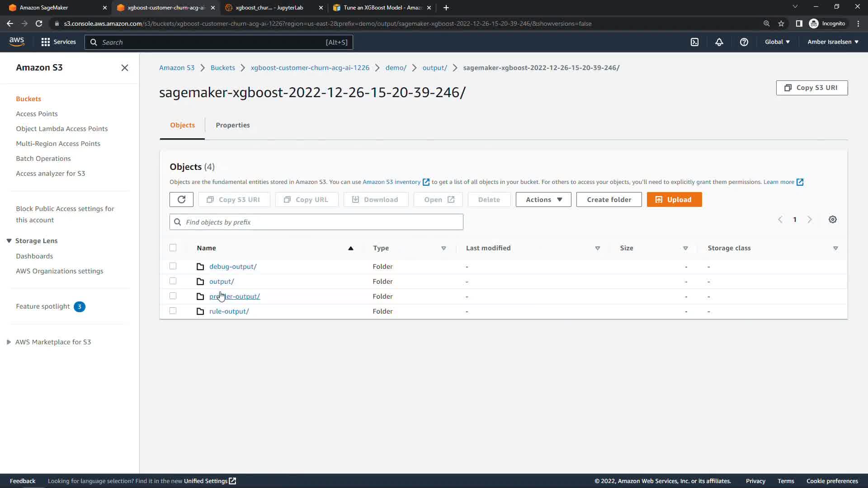Click the AWS logo home icon
The image size is (868, 488).
coord(17,42)
